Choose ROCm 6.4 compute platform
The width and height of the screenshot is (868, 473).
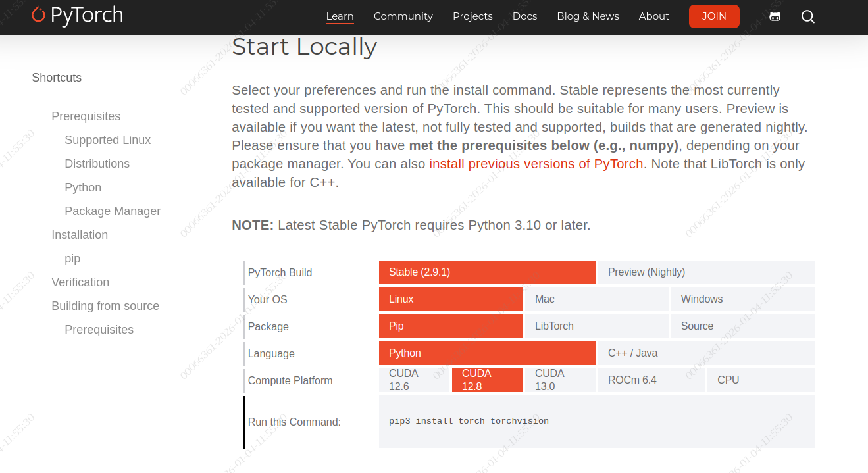[x=651, y=380]
